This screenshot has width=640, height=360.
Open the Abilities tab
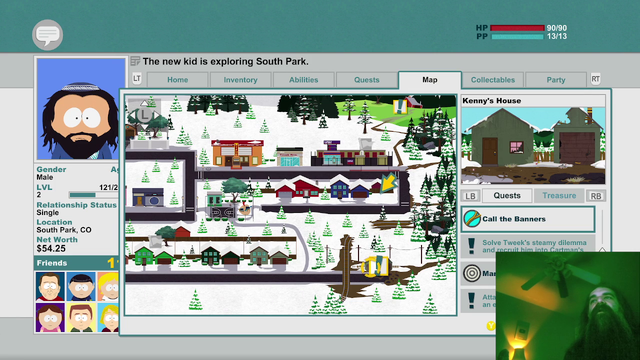(x=304, y=80)
